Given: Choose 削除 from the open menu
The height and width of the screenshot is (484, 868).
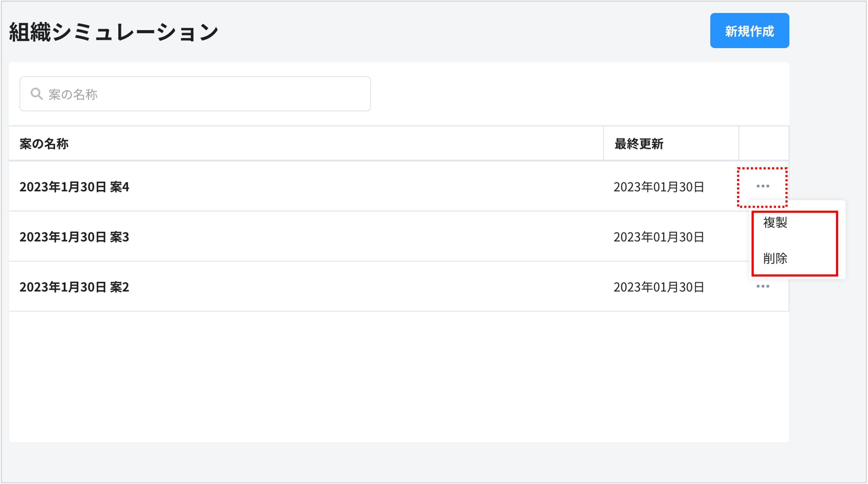Looking at the screenshot, I should pos(775,259).
